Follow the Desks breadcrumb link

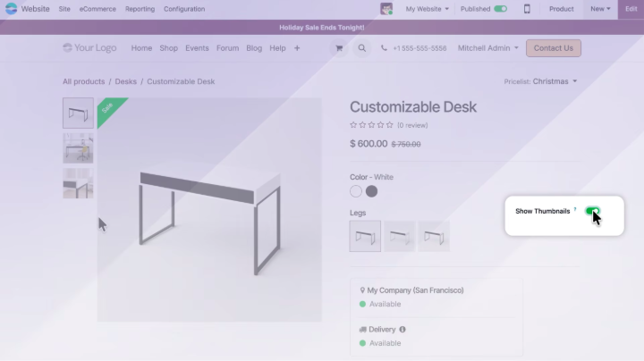pos(126,81)
